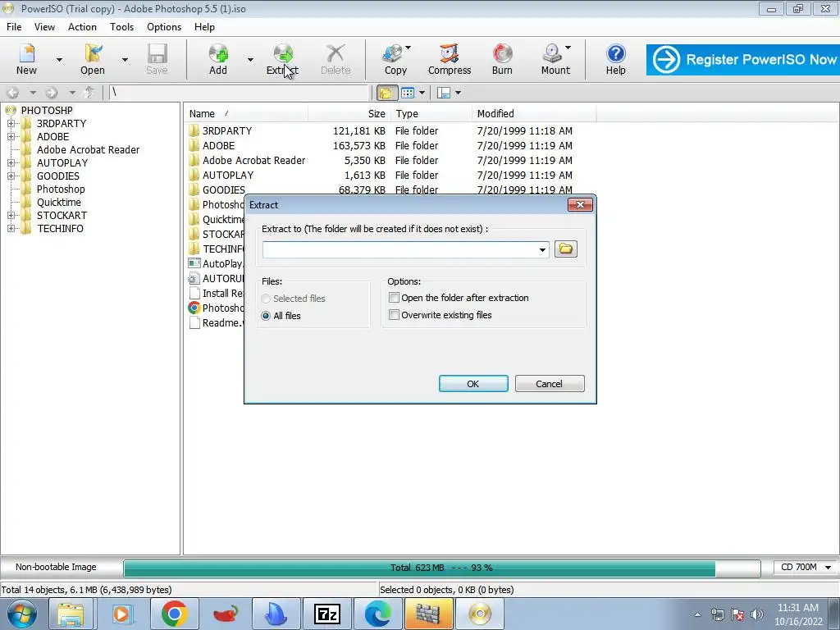The image size is (840, 630).
Task: Expand the ADOBE tree node
Action: pos(11,137)
